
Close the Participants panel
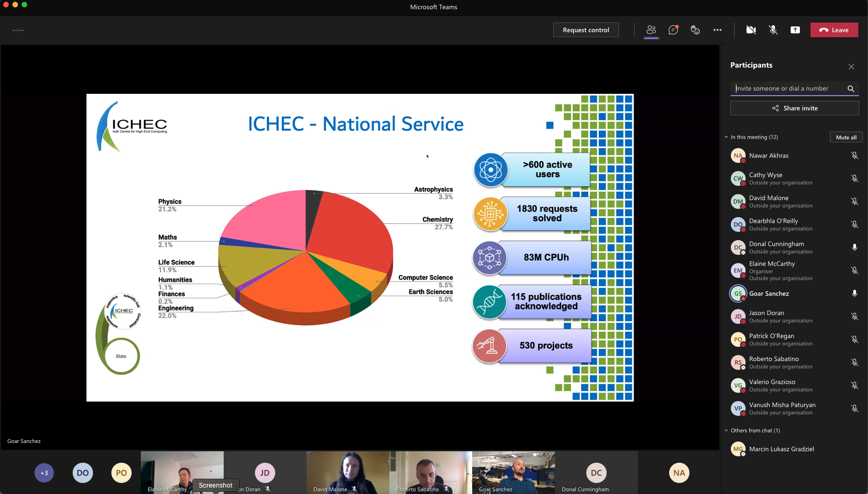tap(851, 67)
